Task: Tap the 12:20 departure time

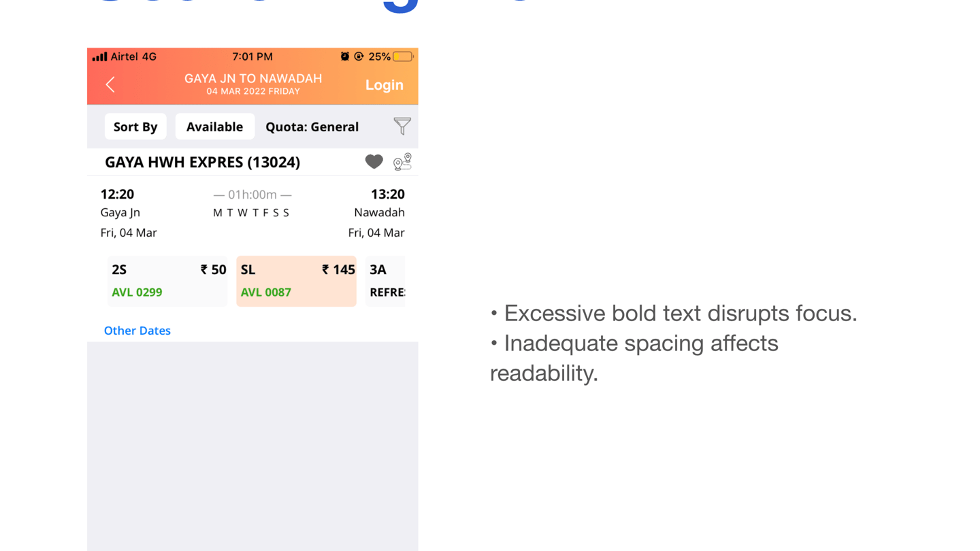Action: (x=117, y=195)
